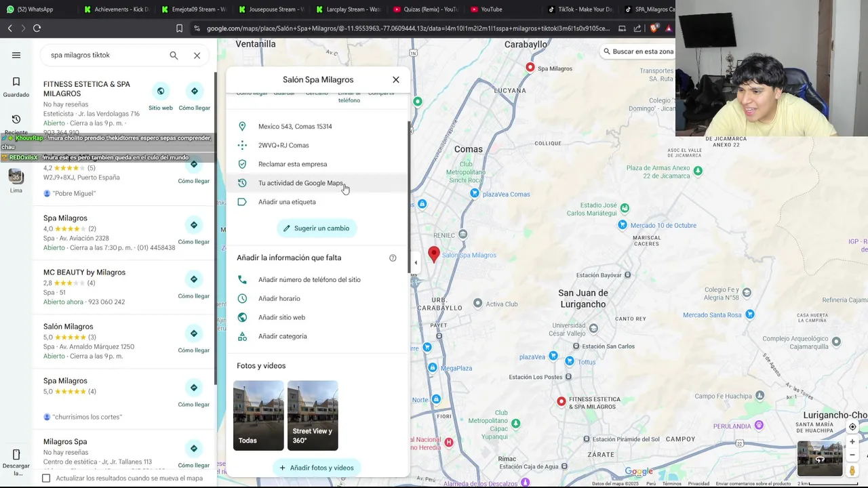Click the search text field
Screen dimensions: 868x488
click(105, 55)
